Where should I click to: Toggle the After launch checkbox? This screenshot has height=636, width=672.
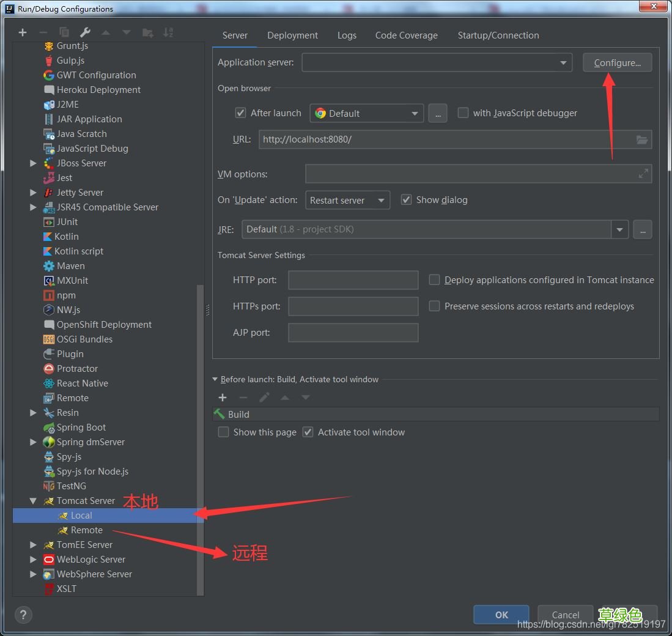click(240, 113)
